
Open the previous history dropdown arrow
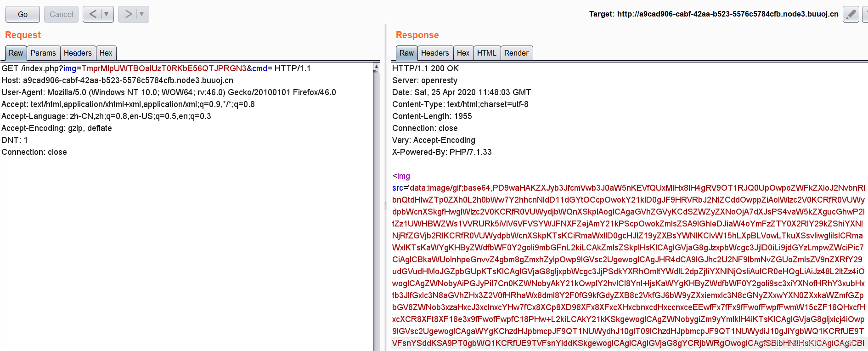click(107, 14)
